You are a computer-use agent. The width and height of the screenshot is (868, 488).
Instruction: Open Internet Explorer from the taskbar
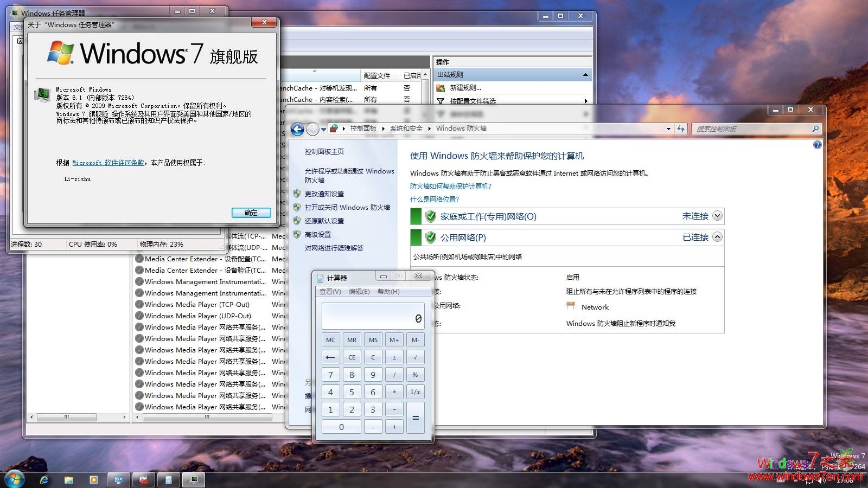pyautogui.click(x=43, y=479)
